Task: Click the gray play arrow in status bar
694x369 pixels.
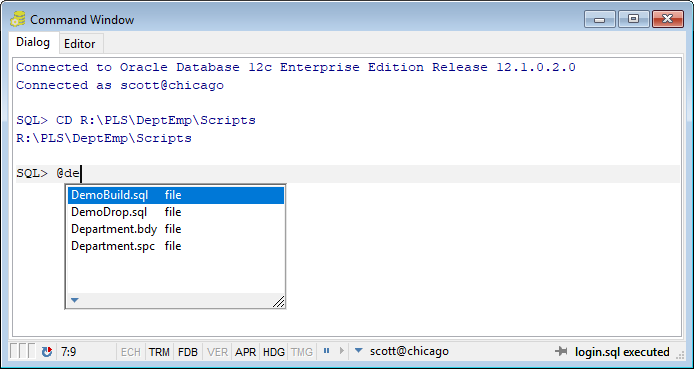Action: pos(341,351)
